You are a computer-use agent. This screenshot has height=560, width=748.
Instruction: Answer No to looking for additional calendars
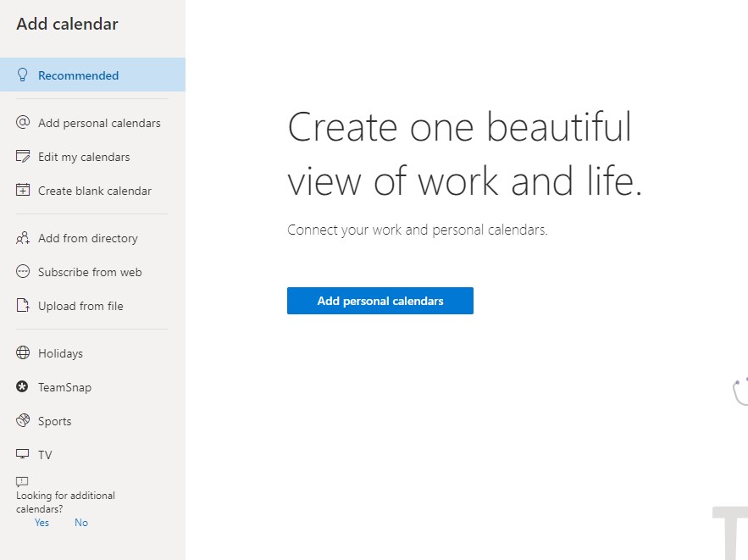[x=81, y=523]
